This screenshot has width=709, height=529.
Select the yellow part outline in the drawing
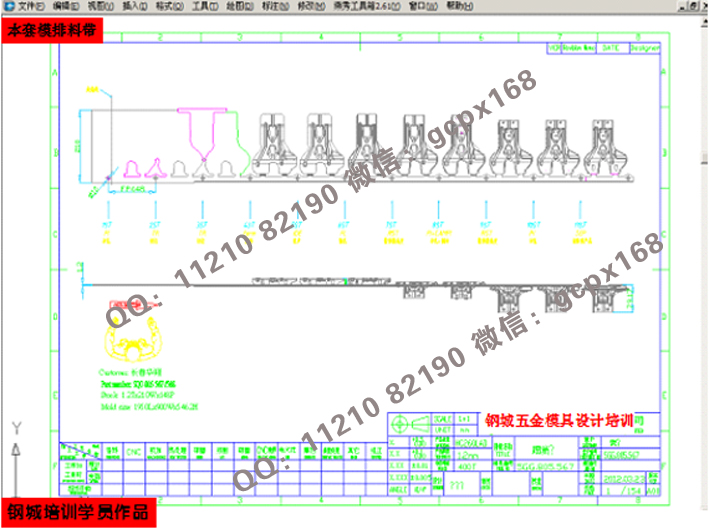tap(138, 340)
